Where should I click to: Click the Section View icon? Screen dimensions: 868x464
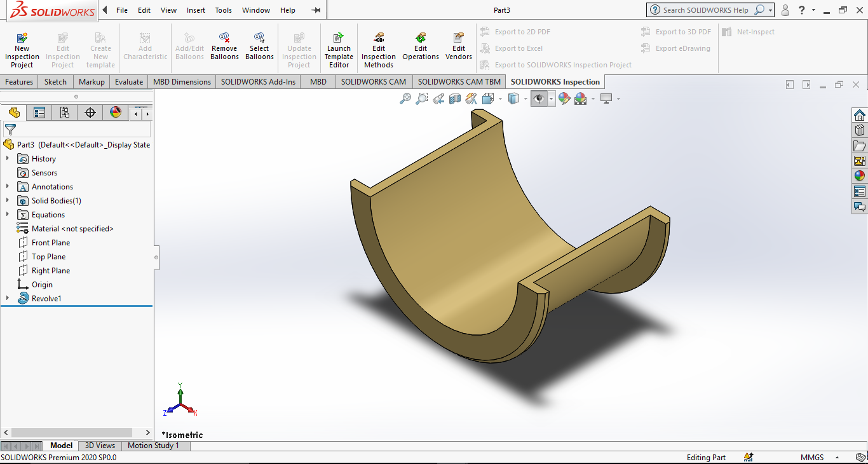pos(455,99)
